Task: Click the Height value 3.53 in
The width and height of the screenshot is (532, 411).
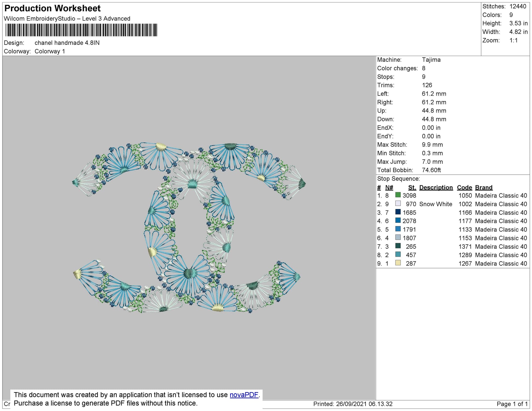Action: [518, 23]
